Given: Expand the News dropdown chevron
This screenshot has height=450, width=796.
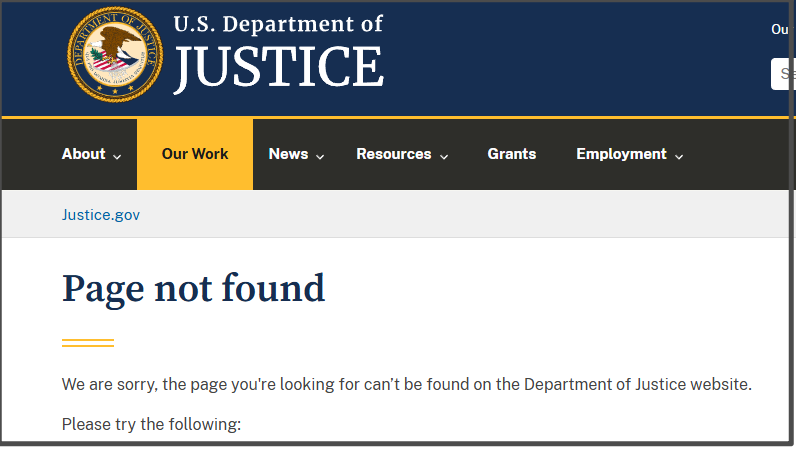Looking at the screenshot, I should tap(320, 156).
